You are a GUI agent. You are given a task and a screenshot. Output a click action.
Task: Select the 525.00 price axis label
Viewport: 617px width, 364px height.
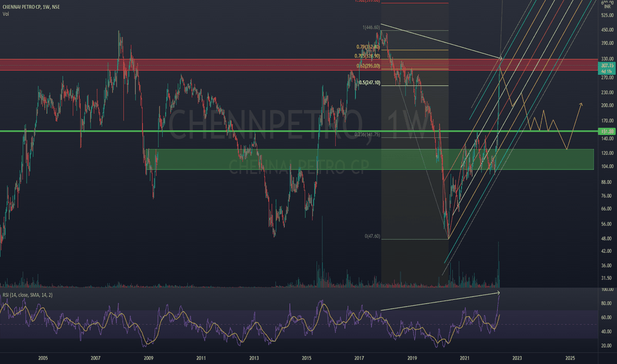607,15
